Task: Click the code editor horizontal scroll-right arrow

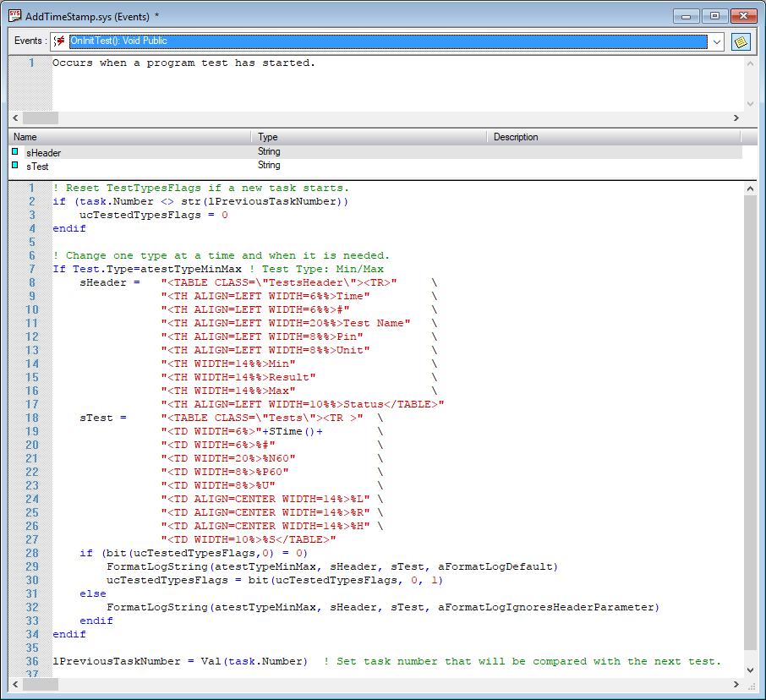Action: (x=736, y=684)
